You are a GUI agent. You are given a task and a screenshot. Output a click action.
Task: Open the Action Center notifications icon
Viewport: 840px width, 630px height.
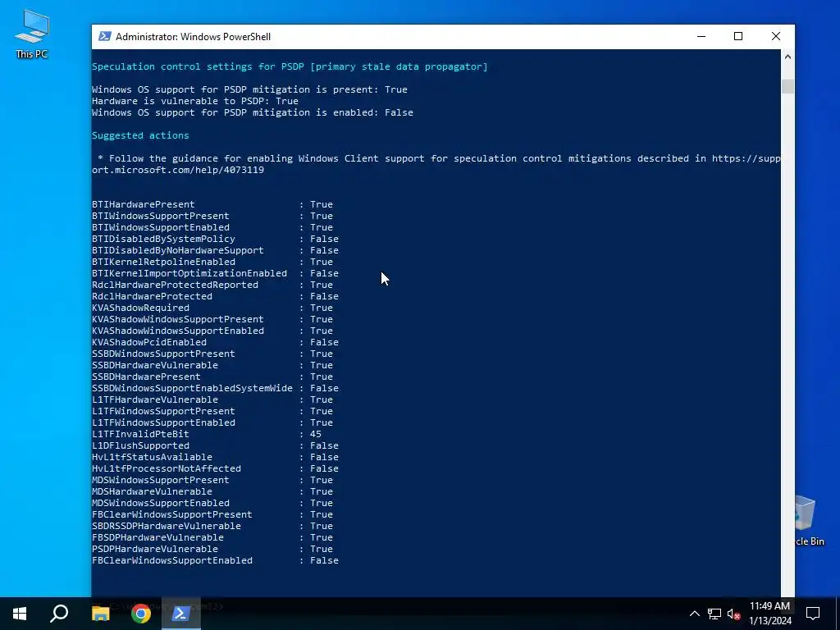(x=813, y=614)
